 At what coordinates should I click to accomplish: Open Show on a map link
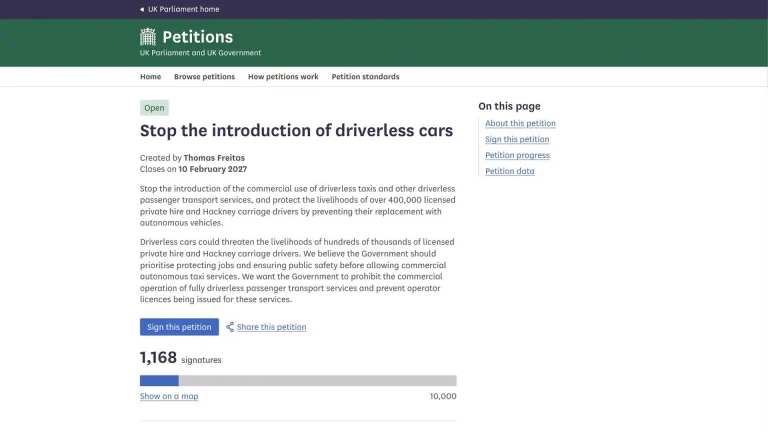pyautogui.click(x=169, y=396)
